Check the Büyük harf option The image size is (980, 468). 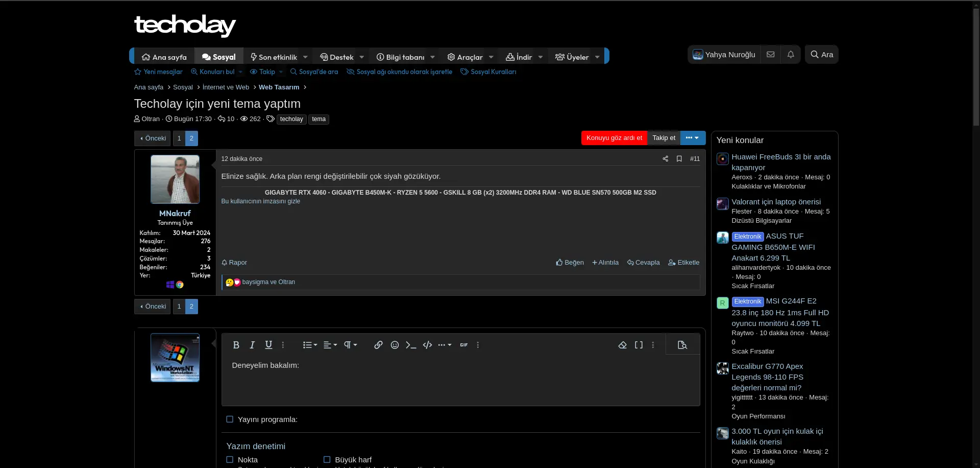(327, 460)
